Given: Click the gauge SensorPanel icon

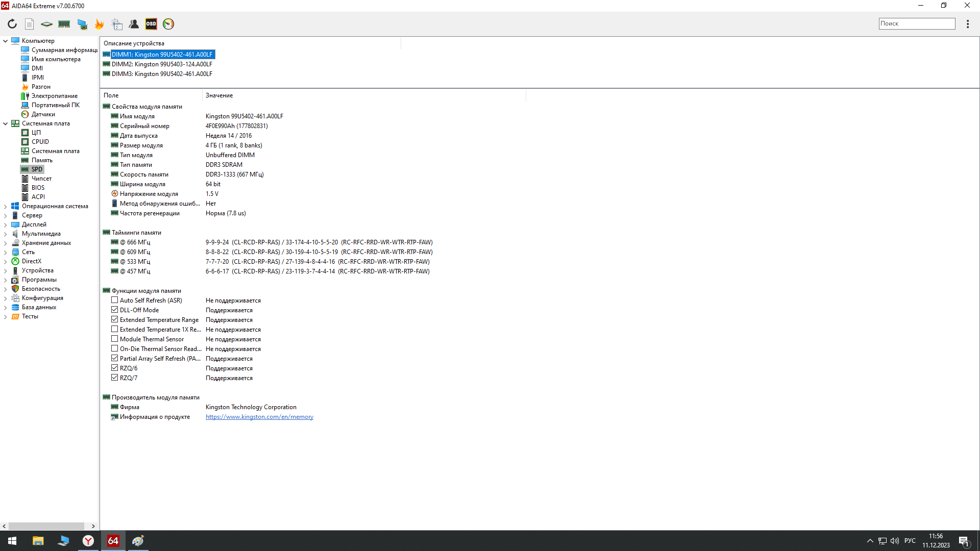Looking at the screenshot, I should pos(168,24).
